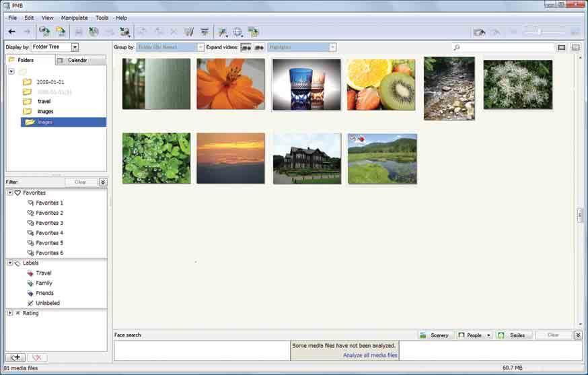
Task: Select the kiwi and orange fruit thumbnail
Action: coord(381,84)
